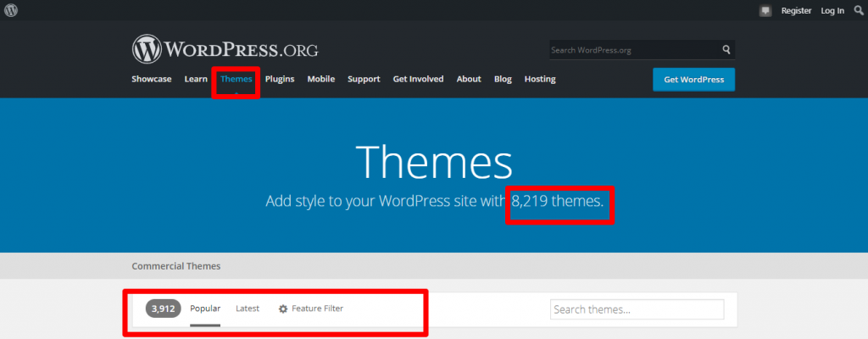Open the Blog menu item
The width and height of the screenshot is (868, 339).
pos(503,79)
